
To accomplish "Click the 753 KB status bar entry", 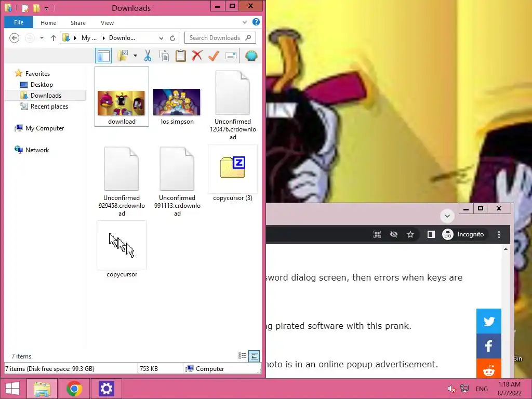I will [x=149, y=368].
